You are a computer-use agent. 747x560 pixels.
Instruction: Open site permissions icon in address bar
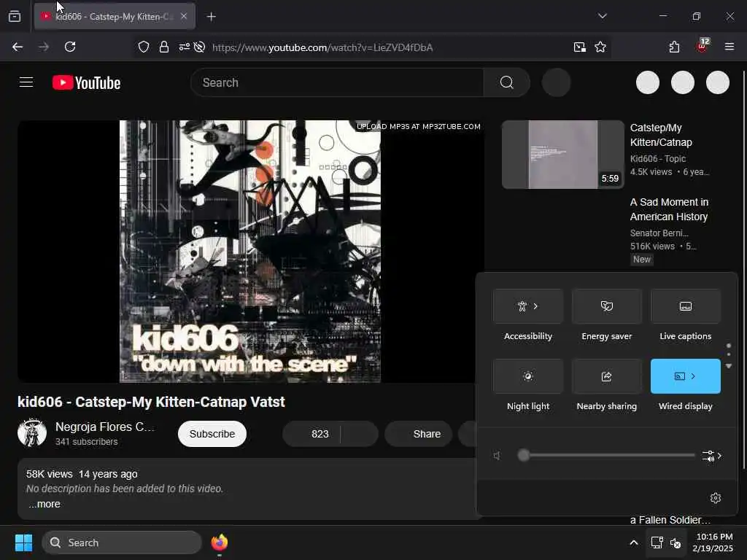(184, 47)
